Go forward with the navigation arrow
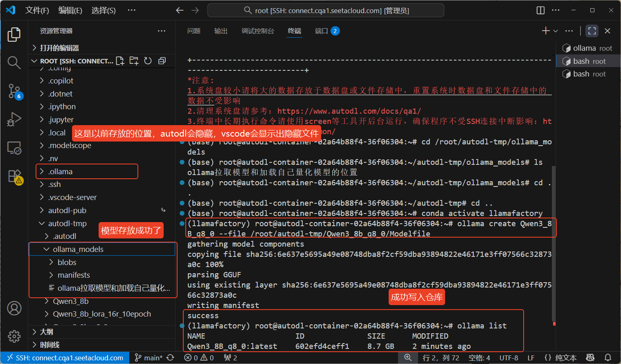This screenshot has width=621, height=364. click(x=195, y=10)
